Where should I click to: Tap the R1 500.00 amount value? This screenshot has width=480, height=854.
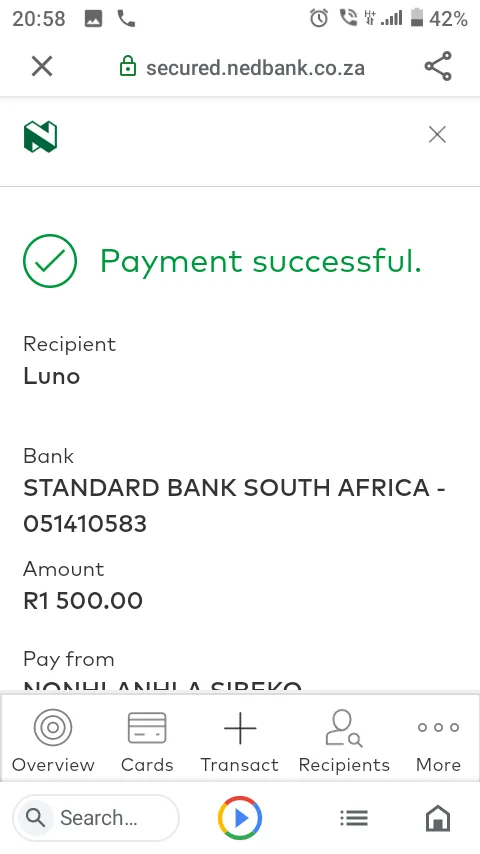(x=83, y=601)
